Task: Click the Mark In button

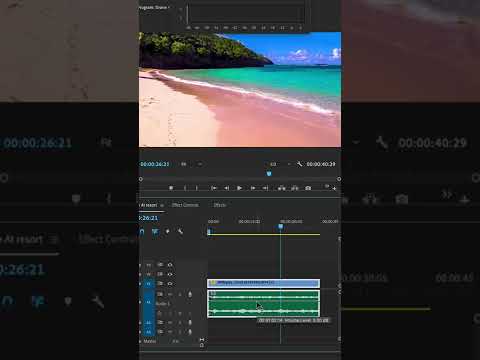Action: (185, 188)
